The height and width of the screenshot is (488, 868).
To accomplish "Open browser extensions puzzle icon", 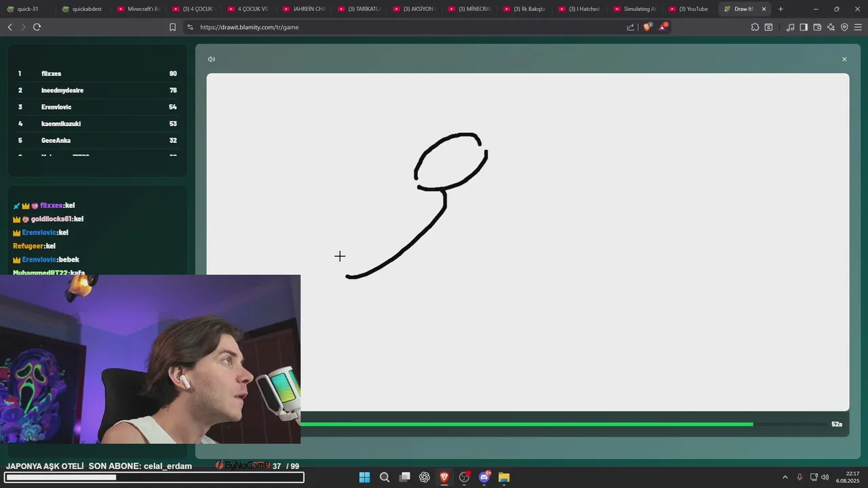I will (755, 27).
